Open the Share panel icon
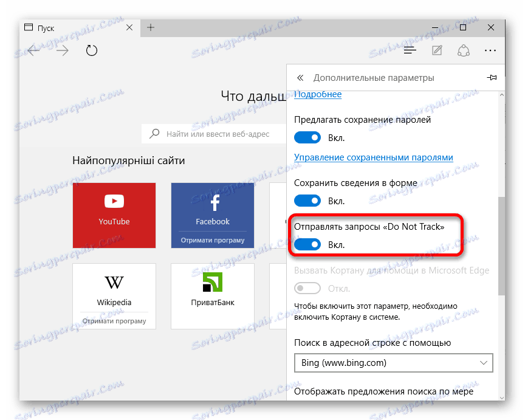This screenshot has width=525, height=420. click(x=464, y=50)
